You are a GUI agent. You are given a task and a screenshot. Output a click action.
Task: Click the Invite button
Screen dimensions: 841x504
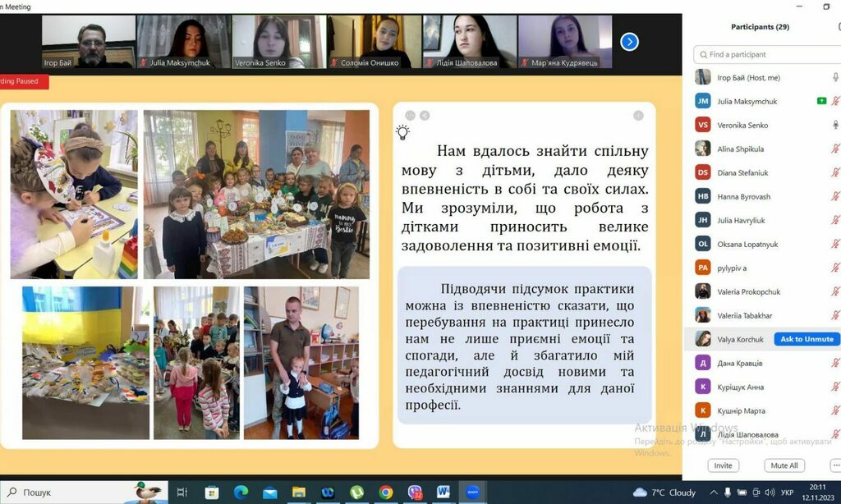coord(723,465)
